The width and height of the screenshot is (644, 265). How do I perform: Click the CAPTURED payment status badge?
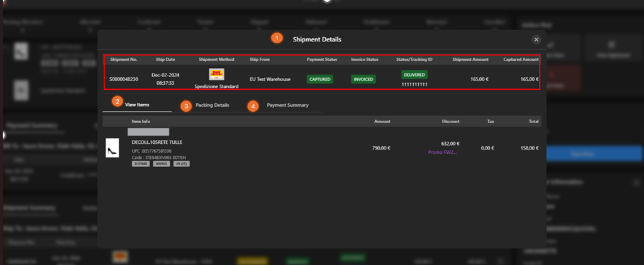[320, 79]
